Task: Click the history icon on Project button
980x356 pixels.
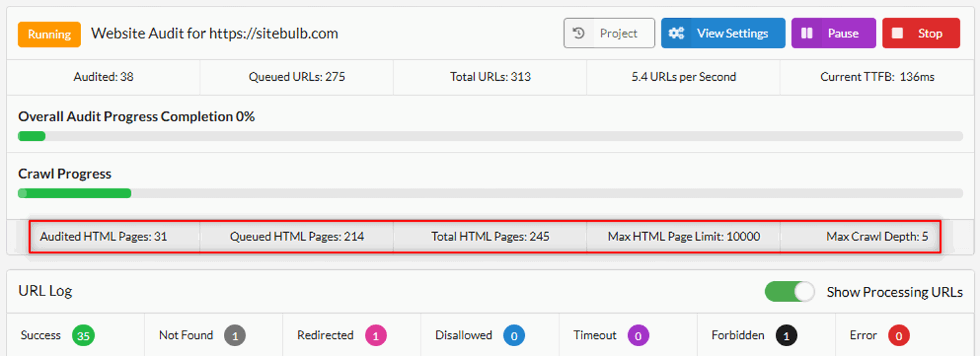Action: tap(578, 33)
